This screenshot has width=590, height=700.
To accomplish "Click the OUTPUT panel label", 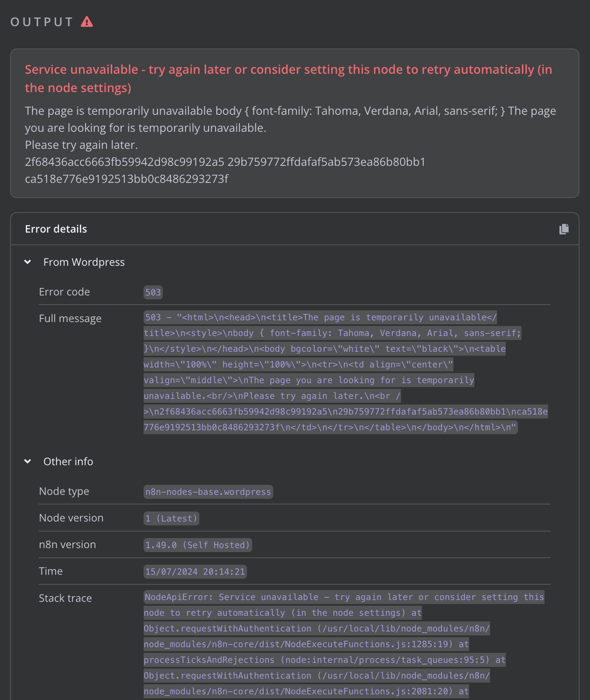I will pyautogui.click(x=41, y=21).
